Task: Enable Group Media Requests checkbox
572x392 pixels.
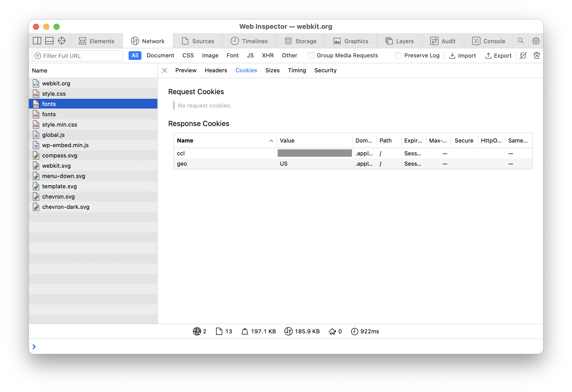Action: 311,56
